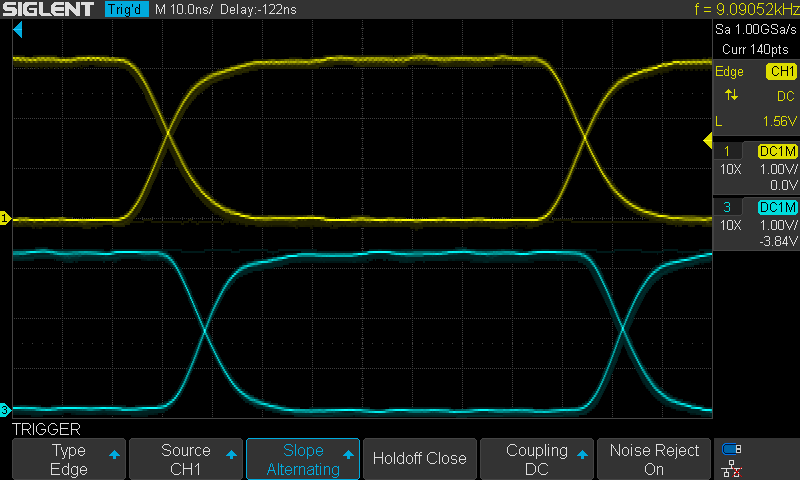Screen dimensions: 800x480
Task: Select the Slope Alternating option
Action: pyautogui.click(x=303, y=459)
